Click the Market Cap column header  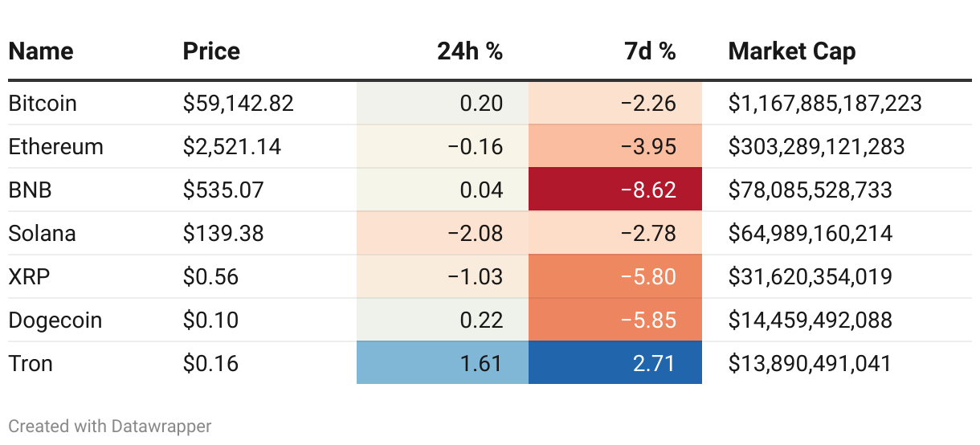791,51
